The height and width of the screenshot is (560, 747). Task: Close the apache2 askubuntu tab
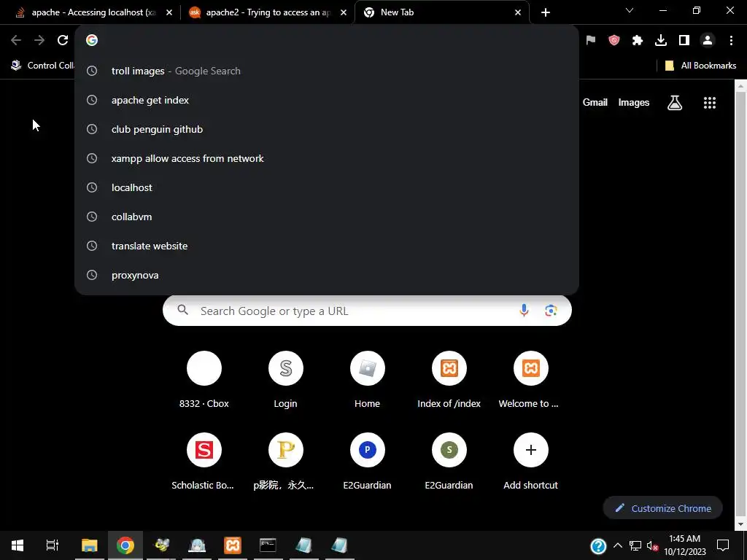point(344,12)
